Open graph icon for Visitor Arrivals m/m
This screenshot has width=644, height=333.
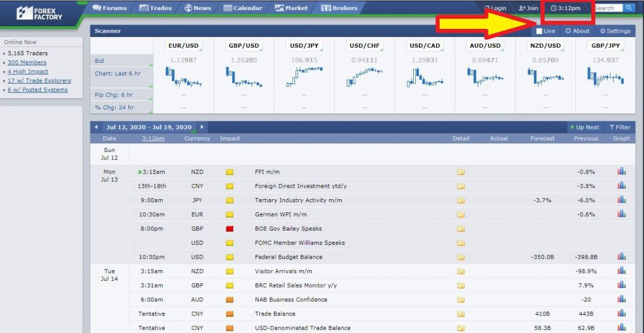pyautogui.click(x=621, y=271)
